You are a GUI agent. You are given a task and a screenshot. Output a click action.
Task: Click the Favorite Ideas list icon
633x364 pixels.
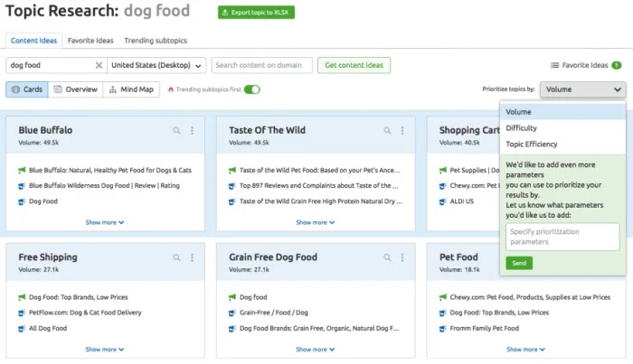554,65
